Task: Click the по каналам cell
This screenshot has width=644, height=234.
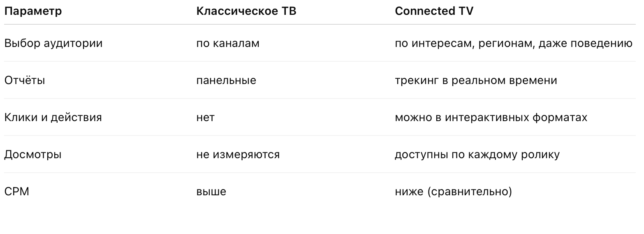Action: pos(228,43)
